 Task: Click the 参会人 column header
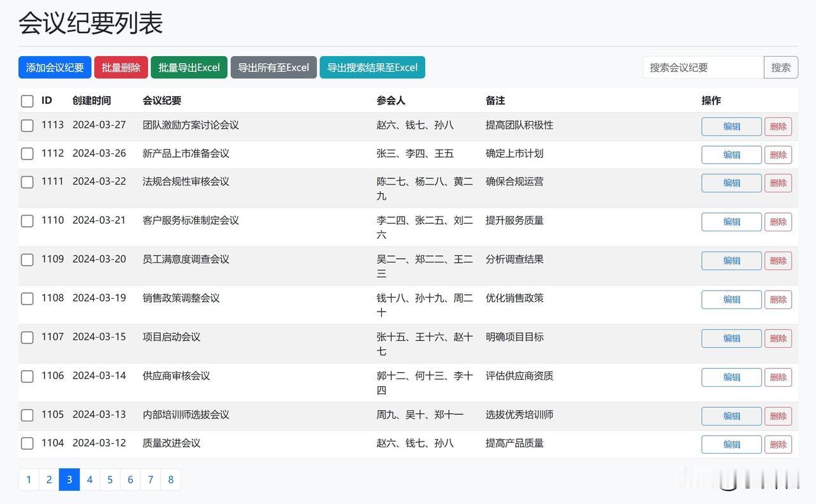click(x=391, y=101)
